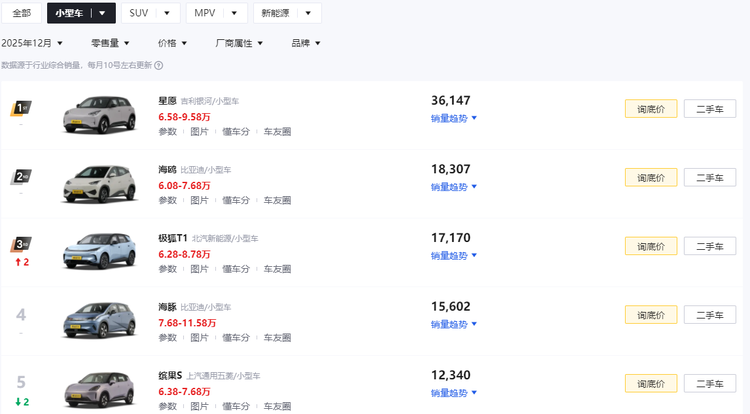Click the help icon beside data source note
This screenshot has height=414, width=750.
[x=159, y=65]
